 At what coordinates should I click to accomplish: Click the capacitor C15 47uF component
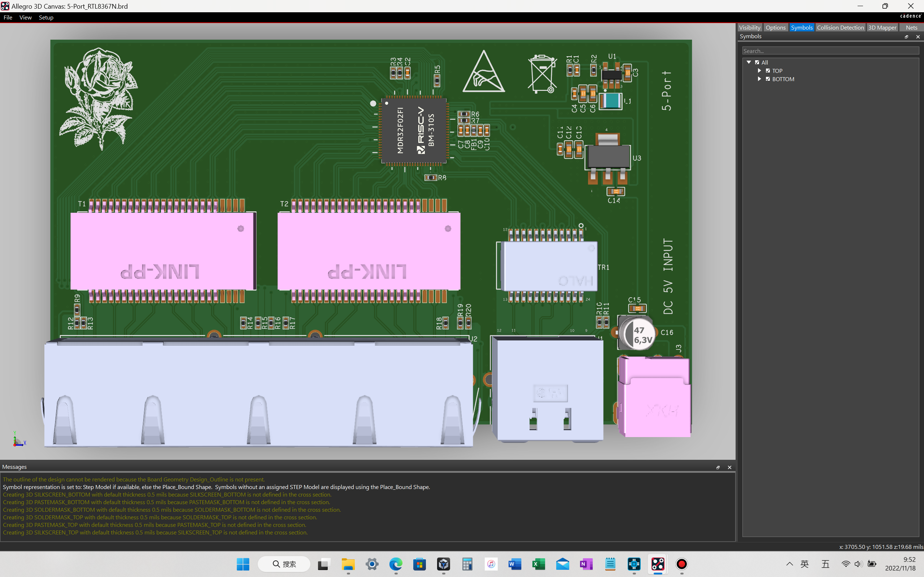click(x=636, y=334)
